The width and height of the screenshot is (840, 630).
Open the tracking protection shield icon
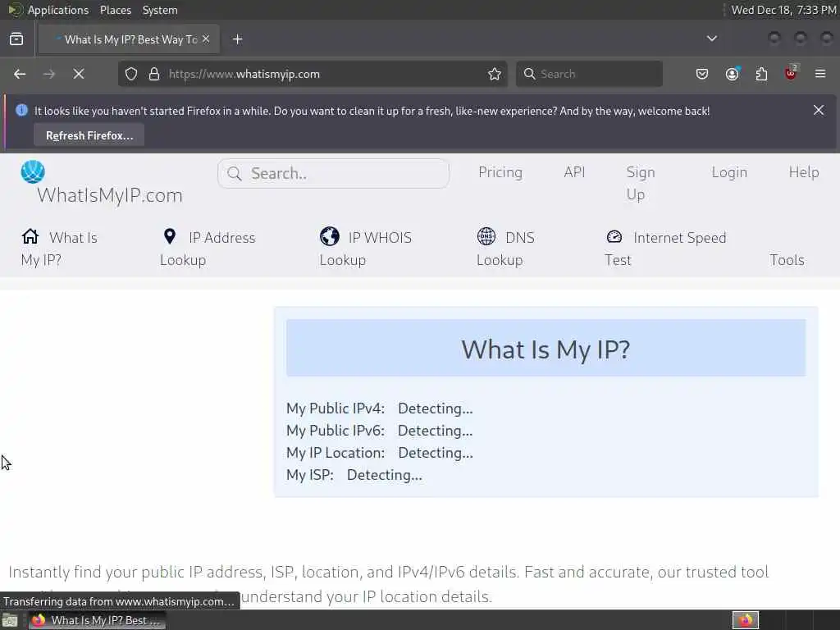(131, 74)
